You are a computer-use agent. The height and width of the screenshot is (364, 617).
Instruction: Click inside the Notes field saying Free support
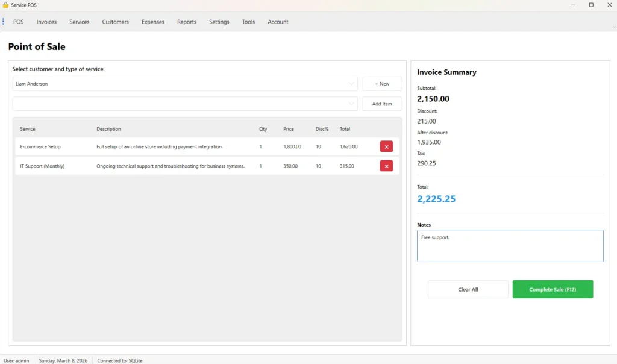(510, 245)
